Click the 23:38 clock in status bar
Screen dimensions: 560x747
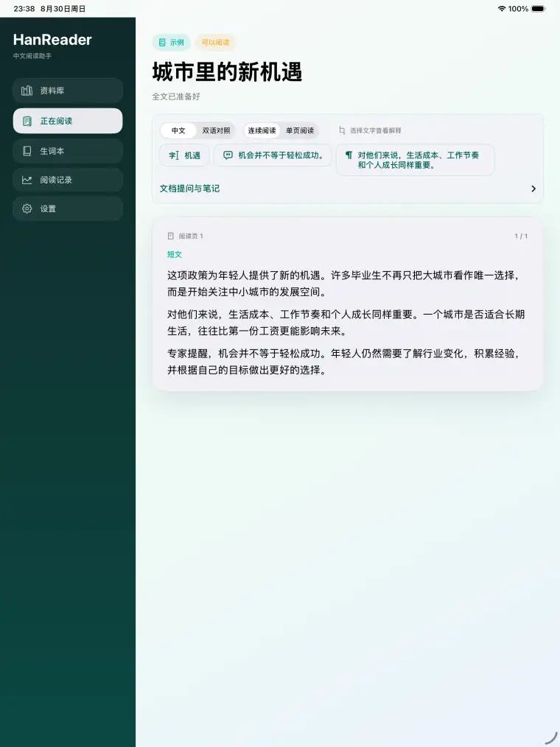point(24,9)
